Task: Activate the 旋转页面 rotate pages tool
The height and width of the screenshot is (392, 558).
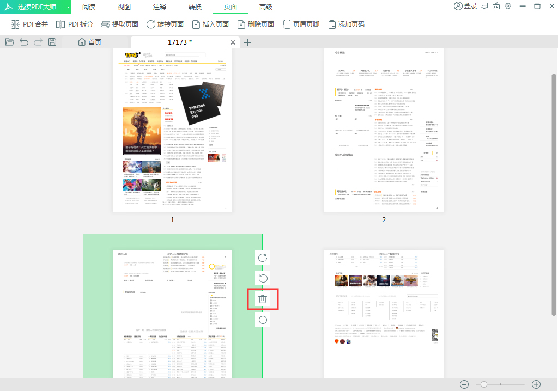Action: point(165,23)
